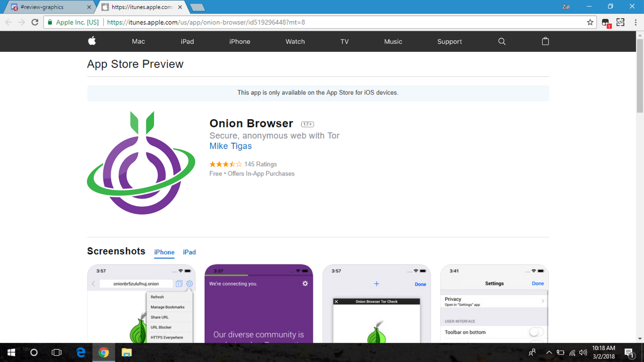Show hidden tray icons with up chevron
The image size is (644, 362).
[549, 352]
